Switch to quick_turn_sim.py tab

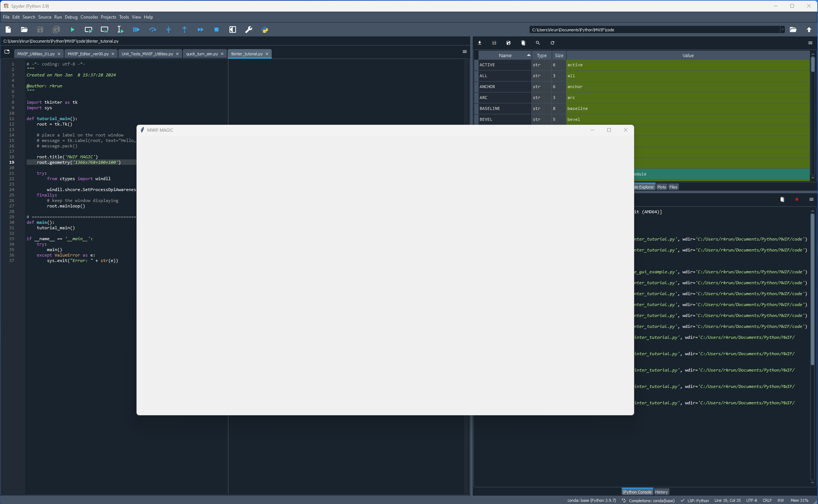coord(202,54)
